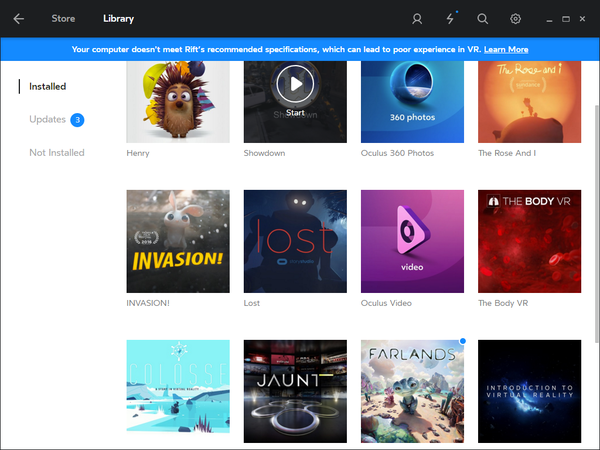Click the Oculus 360 Photos label

coord(397,153)
